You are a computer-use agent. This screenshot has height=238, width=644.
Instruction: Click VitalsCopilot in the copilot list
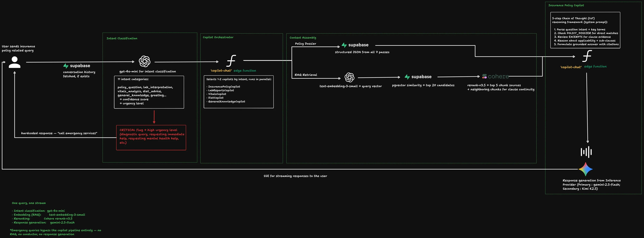click(217, 94)
